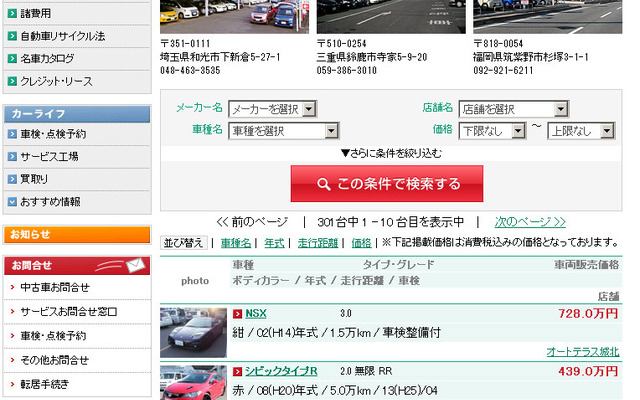The height and width of the screenshot is (400, 640).
Task: Open 転居手続き link
Action: pos(44,384)
